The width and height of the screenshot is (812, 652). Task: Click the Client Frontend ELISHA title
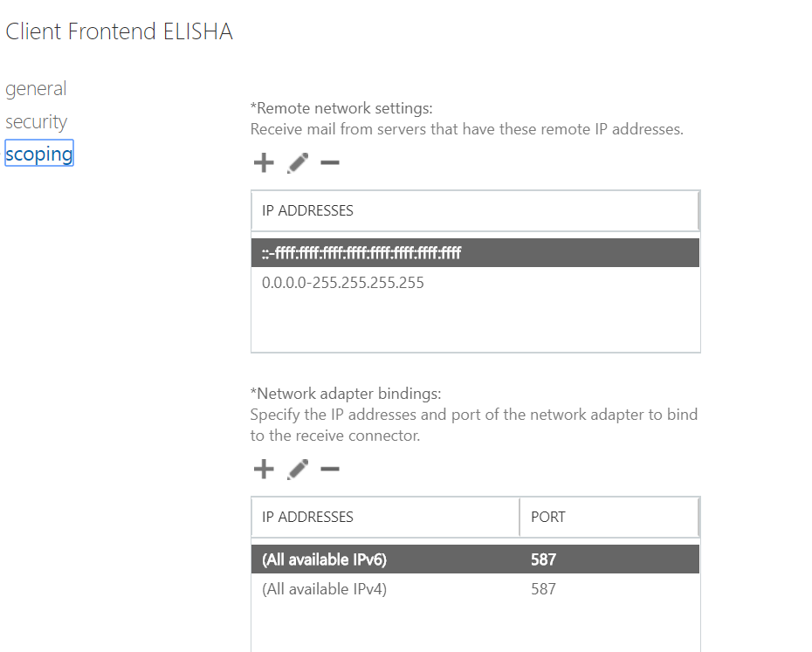coord(119,31)
